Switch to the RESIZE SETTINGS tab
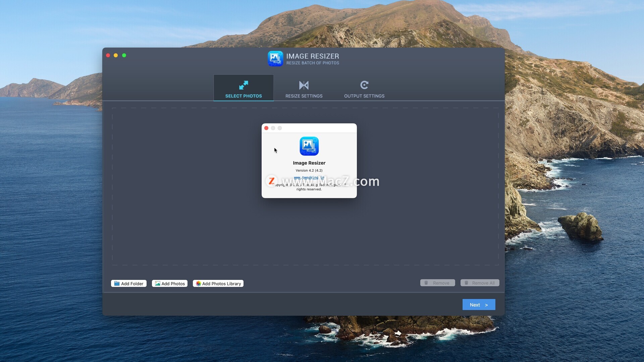Viewport: 644px width, 362px height. point(304,96)
